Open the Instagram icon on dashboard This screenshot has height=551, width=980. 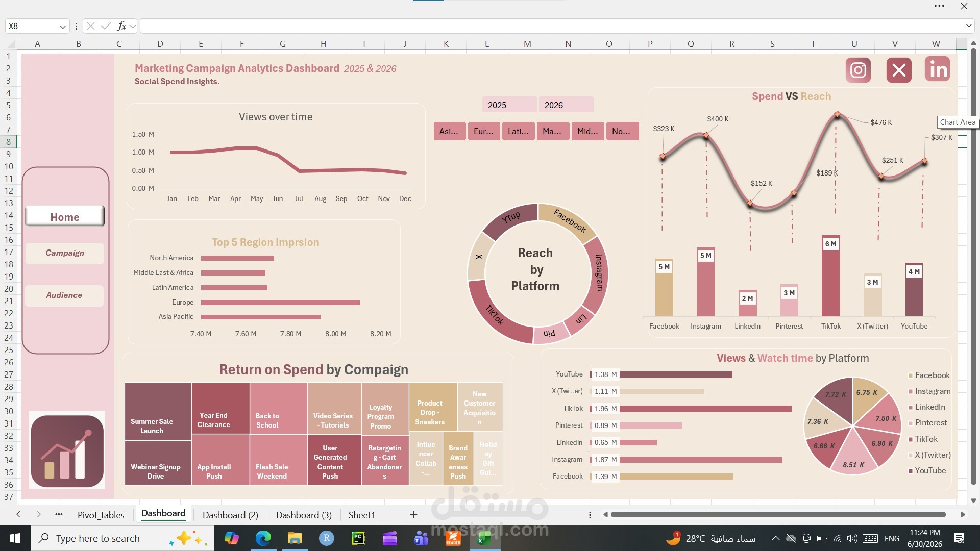(858, 70)
